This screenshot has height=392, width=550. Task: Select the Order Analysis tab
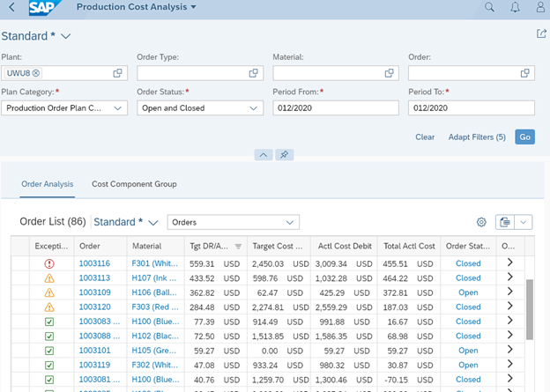pyautogui.click(x=47, y=184)
